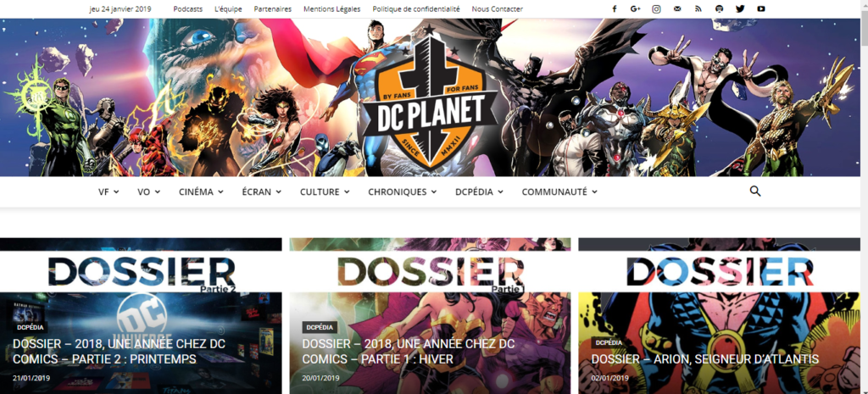Open the search magnifier icon
The height and width of the screenshot is (394, 868).
(x=755, y=191)
